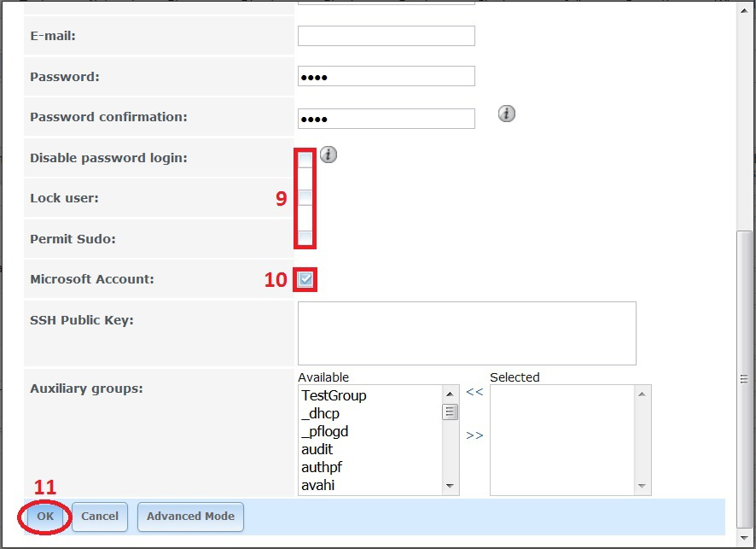756x549 pixels.
Task: Click the Cancel button
Action: click(x=100, y=517)
